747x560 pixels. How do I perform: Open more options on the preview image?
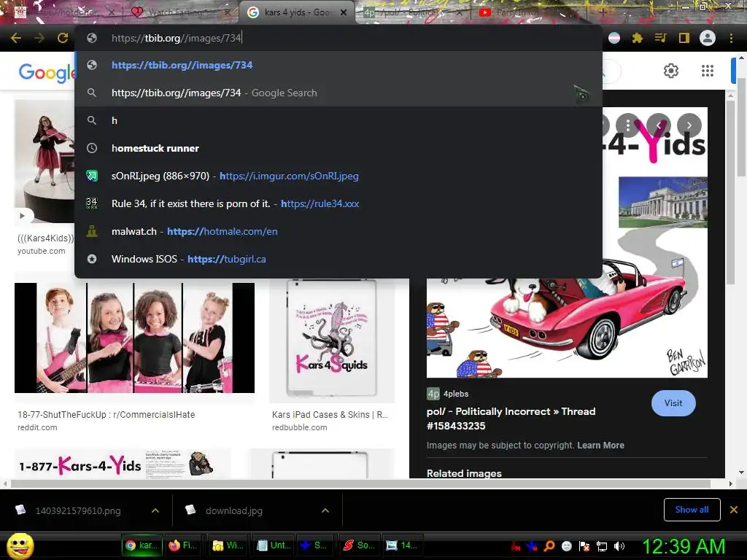628,125
